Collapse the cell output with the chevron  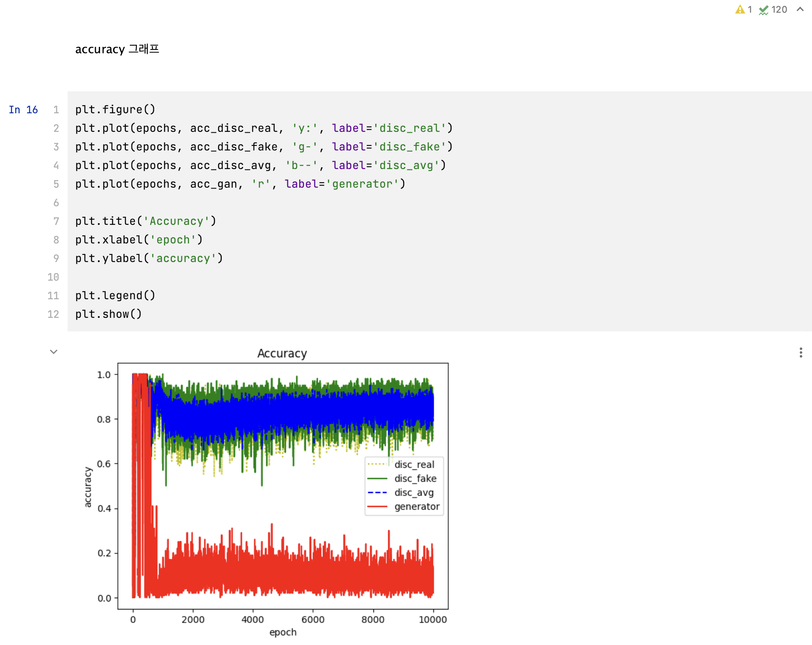pyautogui.click(x=54, y=352)
